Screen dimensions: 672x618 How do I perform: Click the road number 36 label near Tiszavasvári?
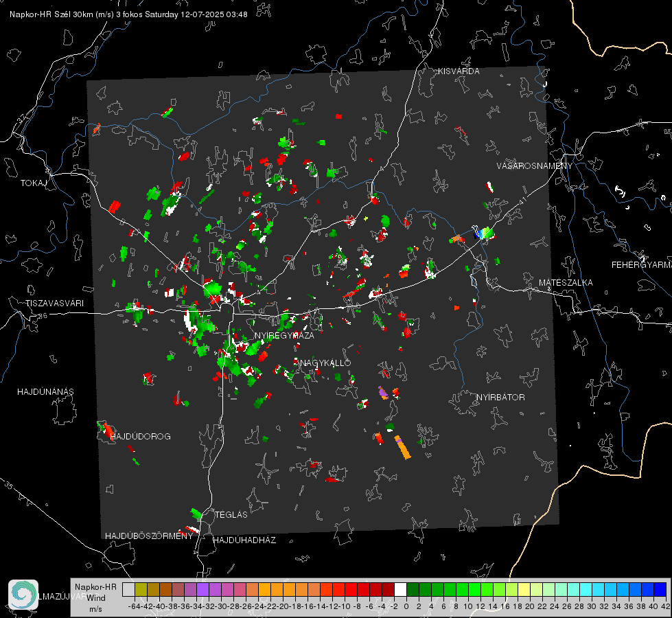click(x=43, y=316)
